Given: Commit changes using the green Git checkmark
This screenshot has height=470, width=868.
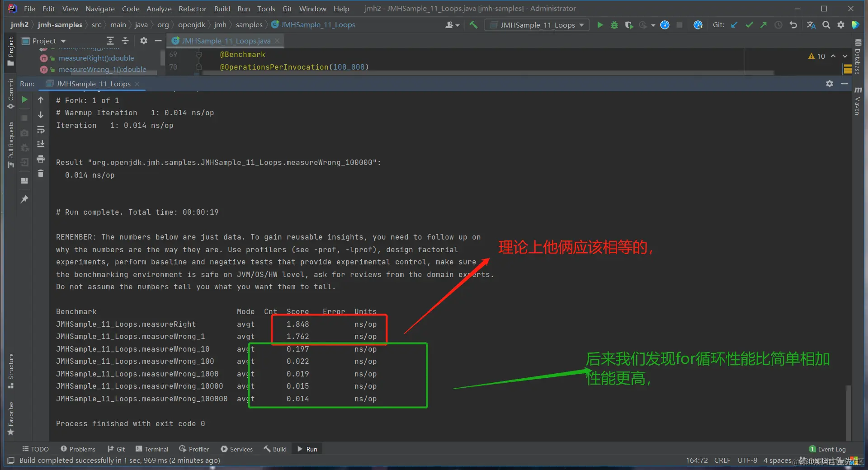Looking at the screenshot, I should [749, 25].
